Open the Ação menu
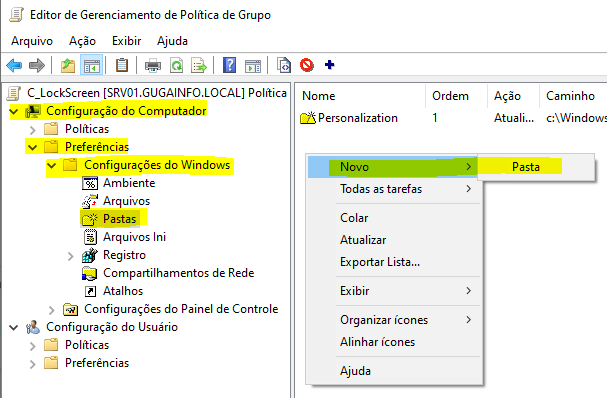 pos(82,41)
